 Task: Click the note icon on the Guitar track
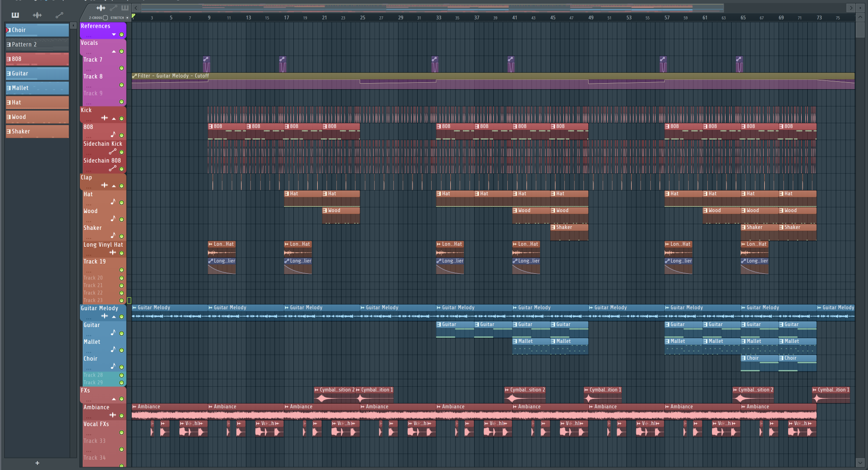point(113,333)
